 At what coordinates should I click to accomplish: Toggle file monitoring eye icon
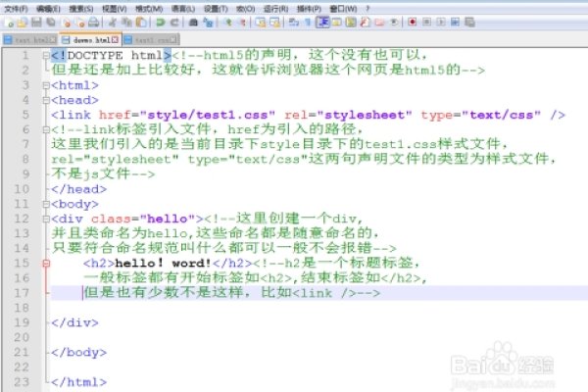click(x=394, y=23)
